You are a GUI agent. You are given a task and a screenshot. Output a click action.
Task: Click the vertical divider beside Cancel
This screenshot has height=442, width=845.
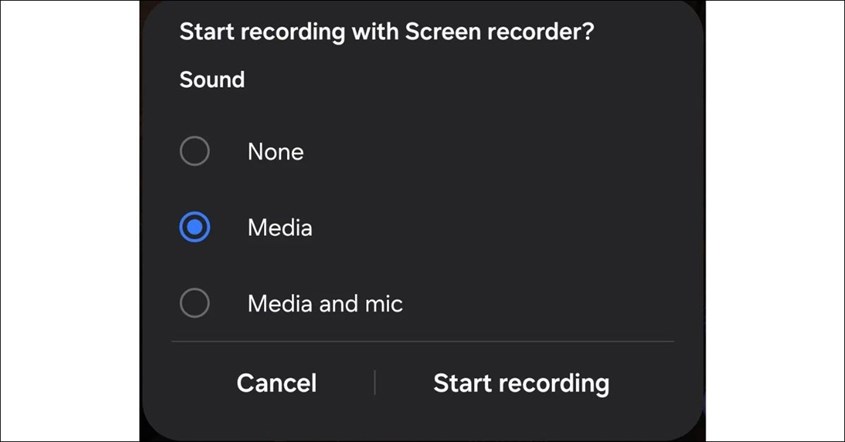coord(375,383)
